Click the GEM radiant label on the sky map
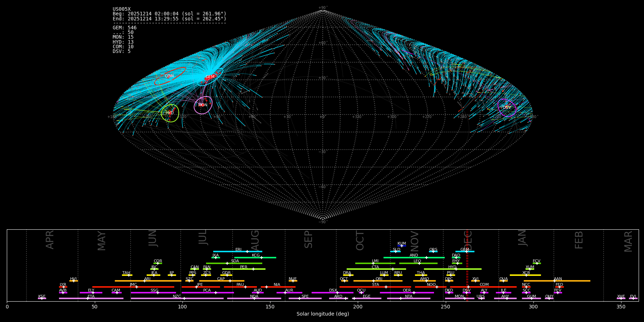Screen dimensions: 644x322 (x=210, y=77)
